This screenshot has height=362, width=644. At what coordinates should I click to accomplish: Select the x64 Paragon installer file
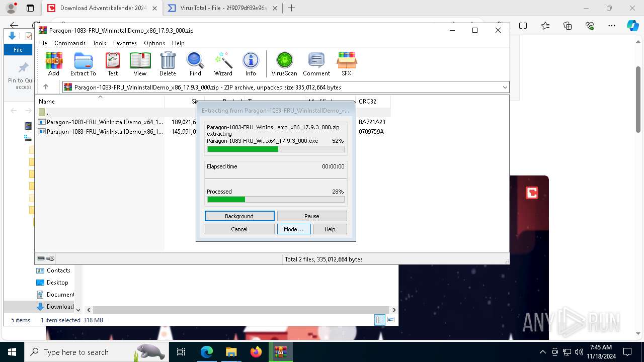[x=101, y=122]
